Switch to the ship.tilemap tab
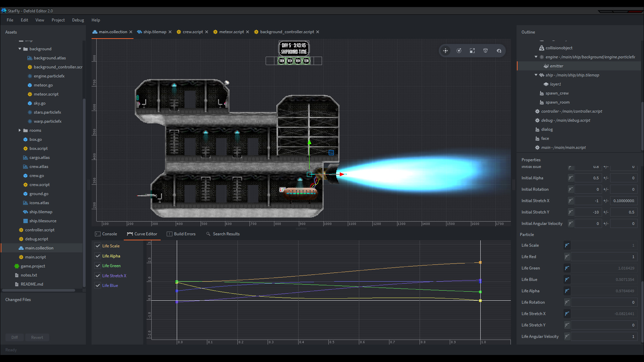The image size is (644, 362). coord(154,32)
